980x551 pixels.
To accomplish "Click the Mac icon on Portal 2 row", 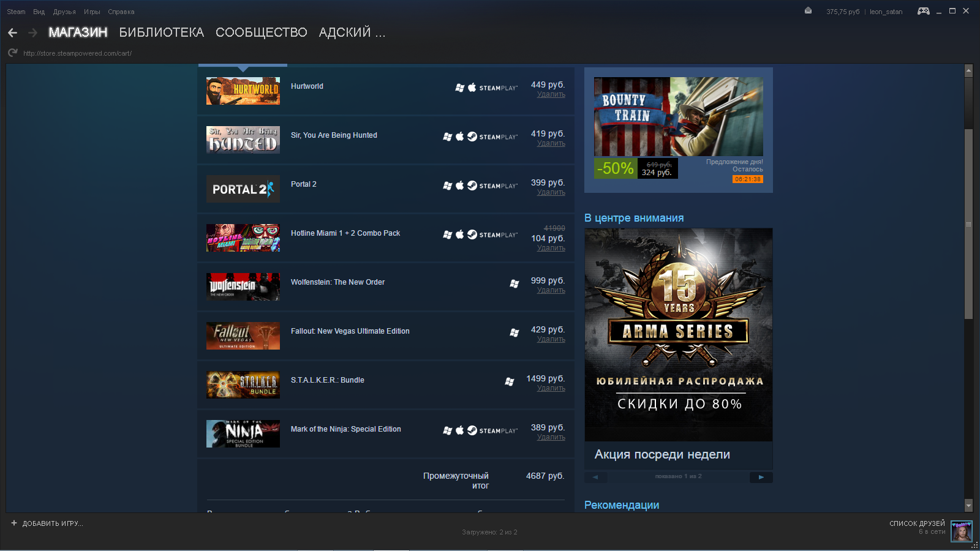I will 460,186.
